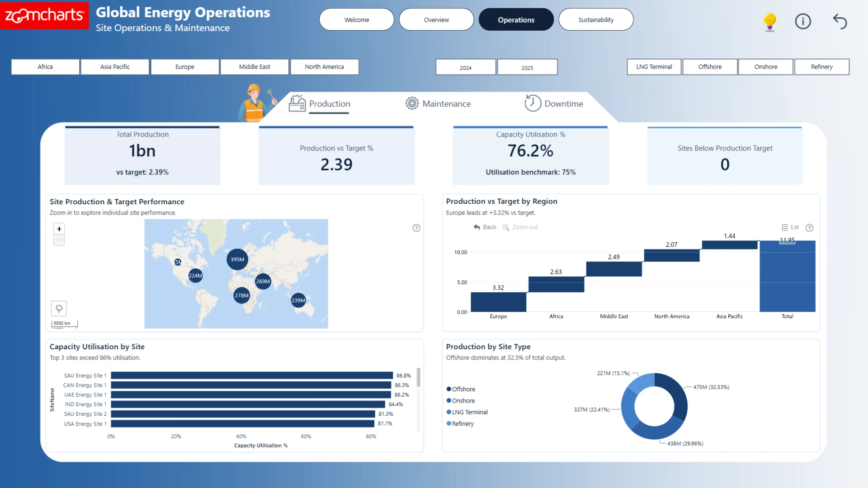Viewport: 868px width, 488px height.
Task: Go to the Overview page
Action: pyautogui.click(x=436, y=20)
